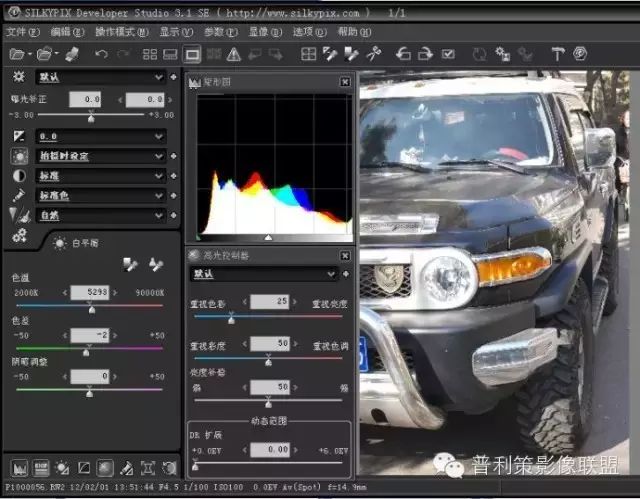Open the 编辑(E) menu
Image resolution: width=640 pixels, height=499 pixels.
[x=67, y=32]
